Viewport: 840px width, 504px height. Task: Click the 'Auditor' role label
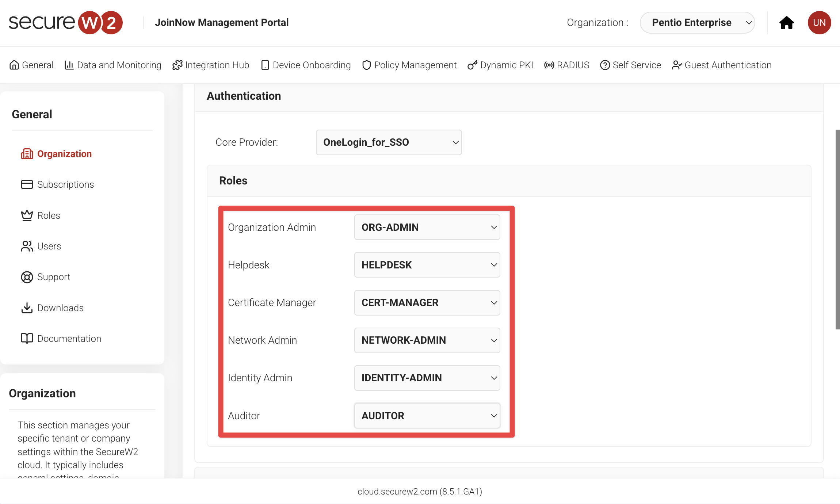pos(244,416)
